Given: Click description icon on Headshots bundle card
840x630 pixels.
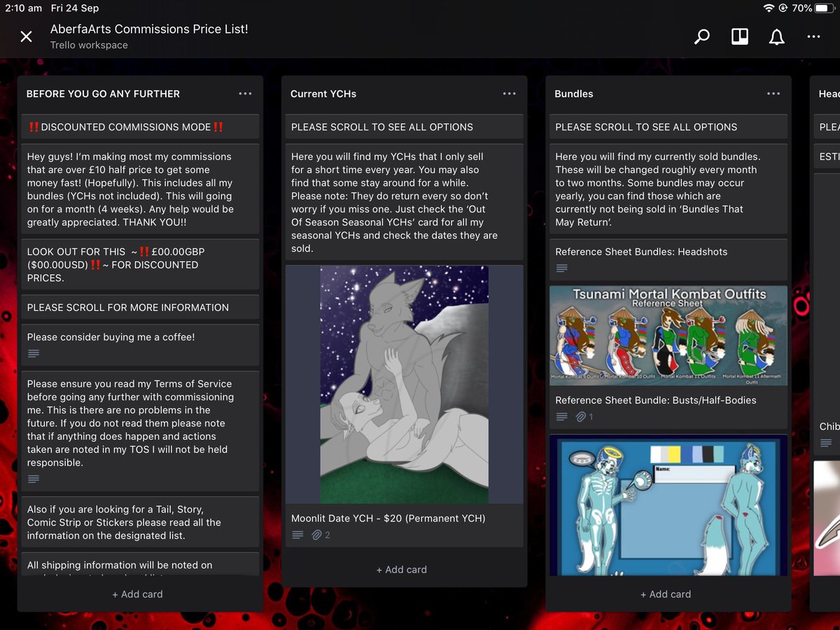Looking at the screenshot, I should [561, 268].
